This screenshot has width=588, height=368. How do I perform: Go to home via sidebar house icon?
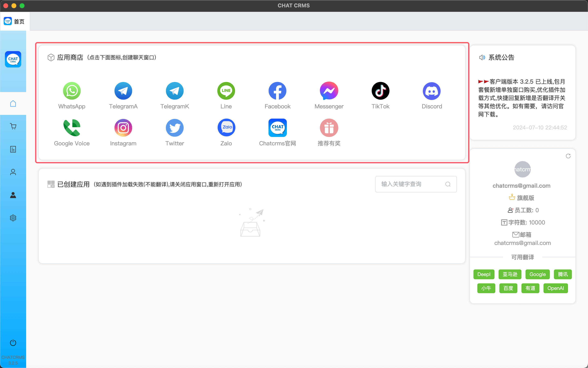[x=13, y=103]
